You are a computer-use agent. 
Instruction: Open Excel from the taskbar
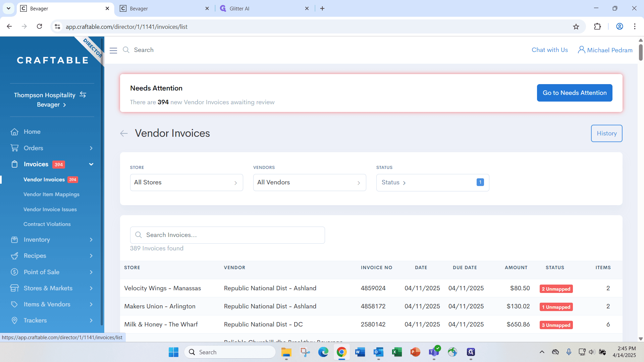coord(397,352)
